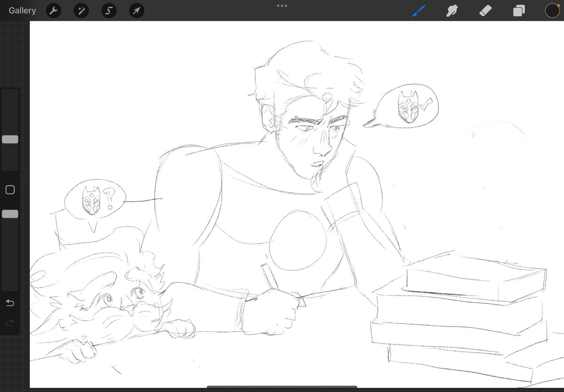Tap the Redo arrow in sidebar
564x392 pixels.
pos(10,323)
